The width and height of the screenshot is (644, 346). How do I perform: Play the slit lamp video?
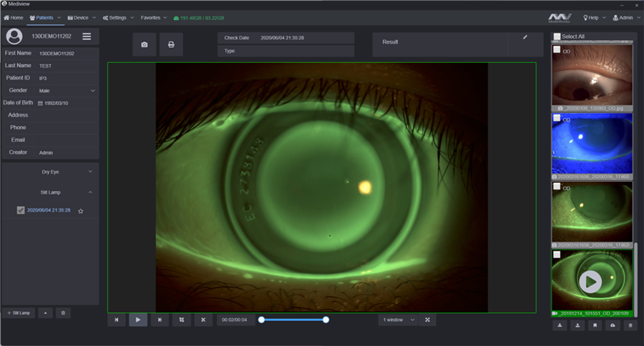click(x=138, y=320)
